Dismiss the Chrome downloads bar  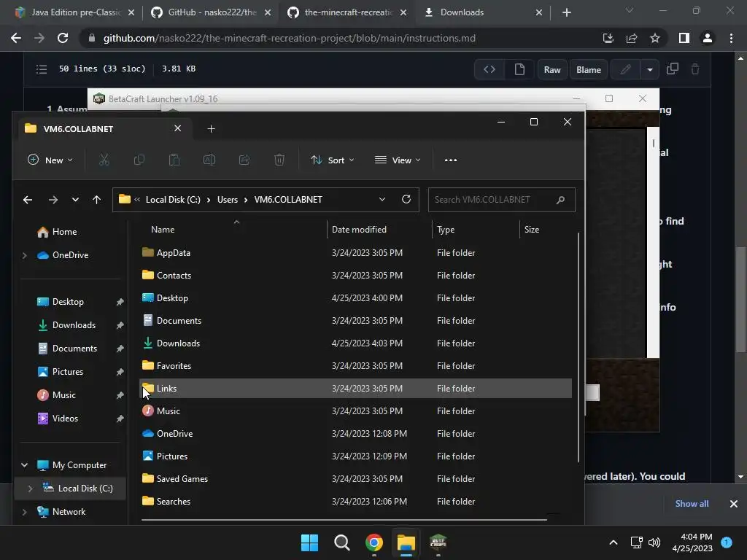734,503
